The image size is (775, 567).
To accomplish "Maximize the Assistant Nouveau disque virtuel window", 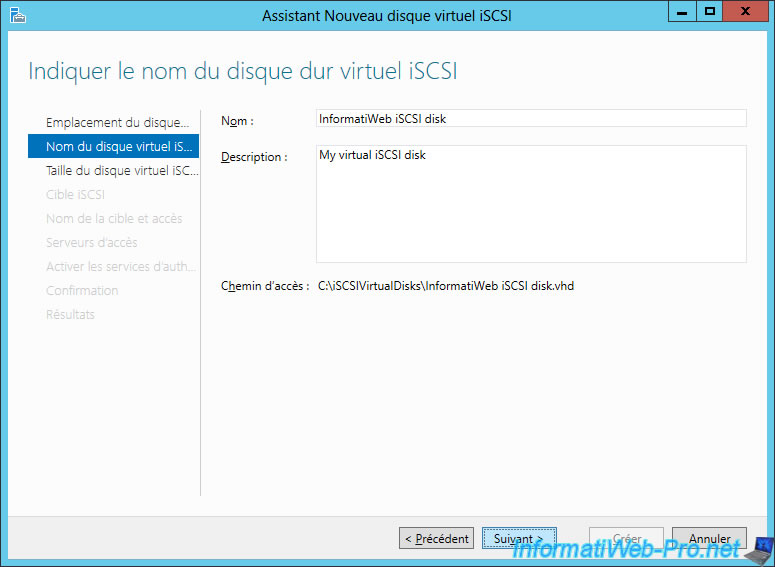I will tap(711, 12).
